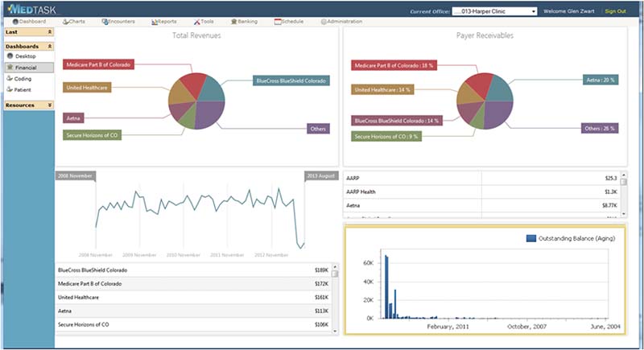Select the Financial dashboard item
The width and height of the screenshot is (644, 350).
click(29, 68)
